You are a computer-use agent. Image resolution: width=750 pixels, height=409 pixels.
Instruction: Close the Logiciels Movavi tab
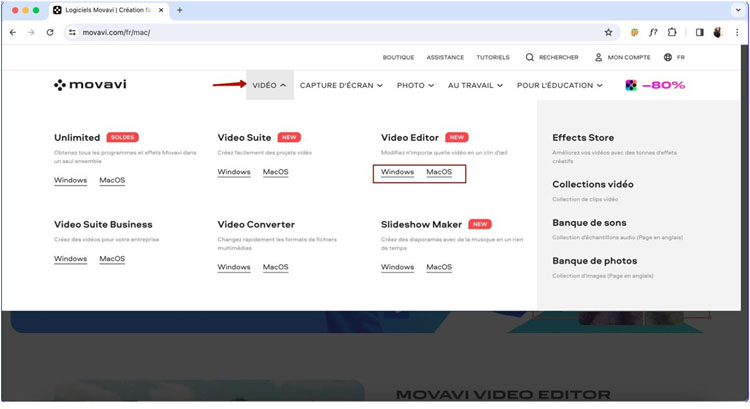[x=161, y=10]
